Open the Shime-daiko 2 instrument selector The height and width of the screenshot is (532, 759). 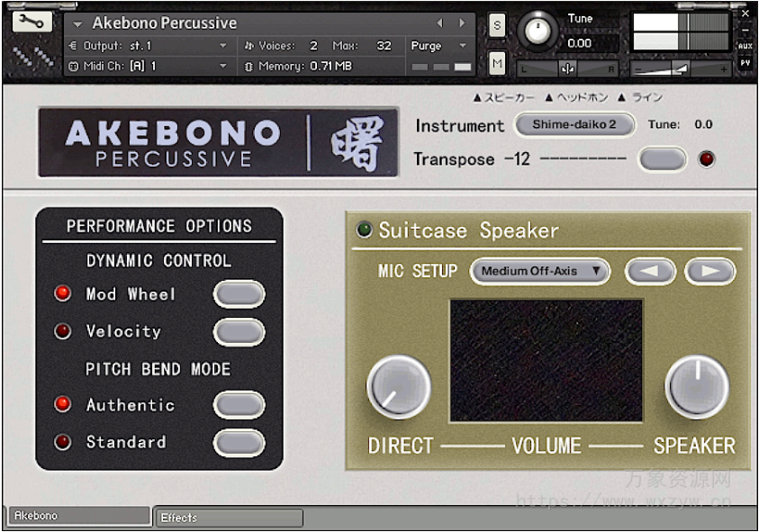(x=574, y=126)
